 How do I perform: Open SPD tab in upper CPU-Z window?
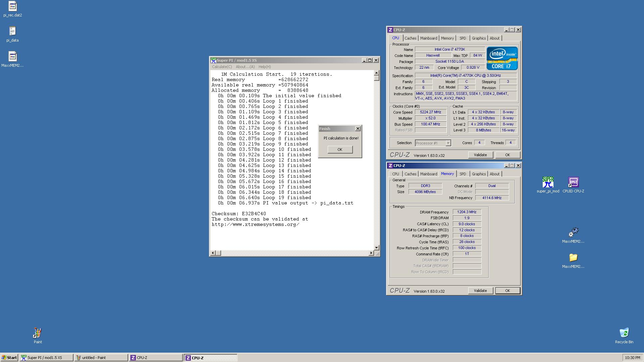pyautogui.click(x=463, y=38)
